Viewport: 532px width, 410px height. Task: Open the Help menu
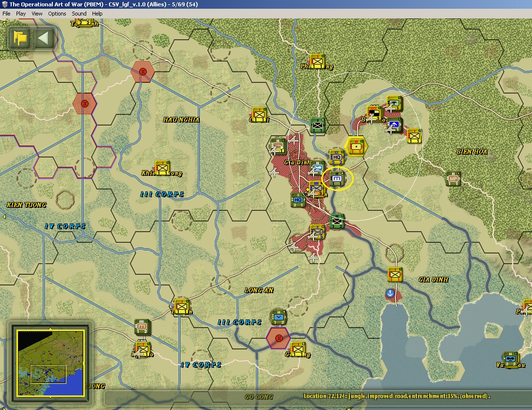pyautogui.click(x=97, y=14)
